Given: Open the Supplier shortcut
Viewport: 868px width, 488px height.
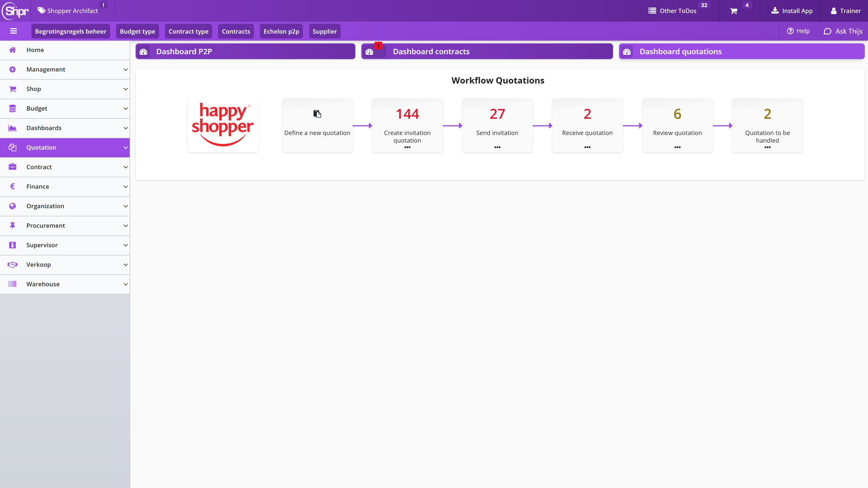Looking at the screenshot, I should click(324, 31).
